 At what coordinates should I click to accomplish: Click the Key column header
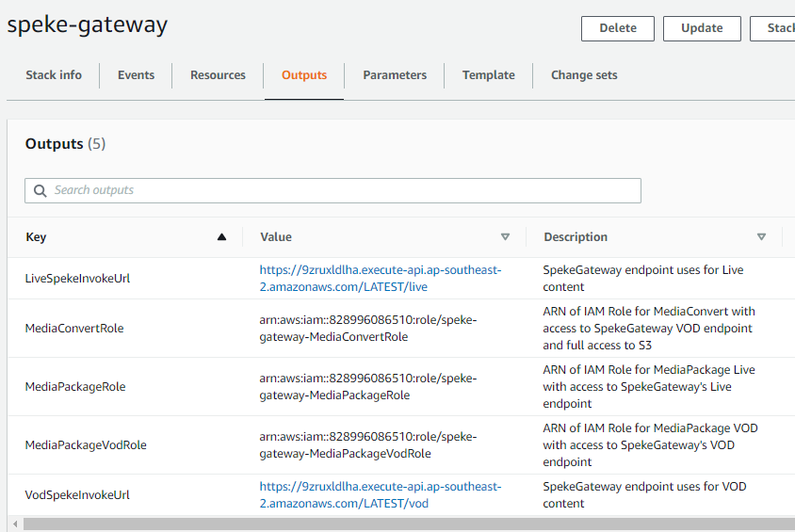pyautogui.click(x=36, y=237)
